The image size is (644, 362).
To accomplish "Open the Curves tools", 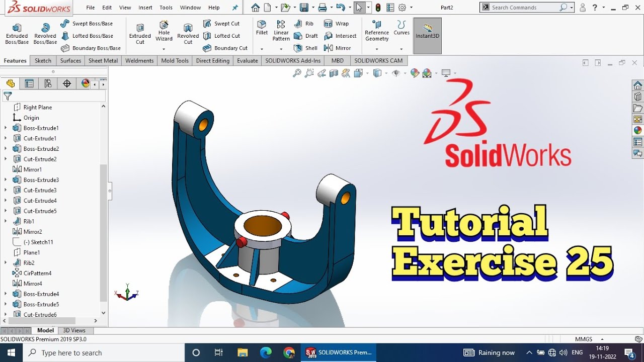I will point(401,28).
